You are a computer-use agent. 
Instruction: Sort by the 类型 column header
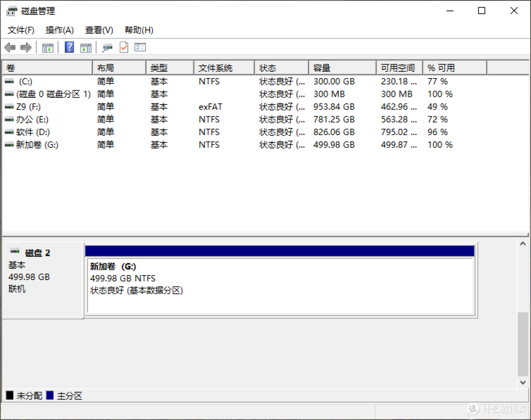pos(170,68)
